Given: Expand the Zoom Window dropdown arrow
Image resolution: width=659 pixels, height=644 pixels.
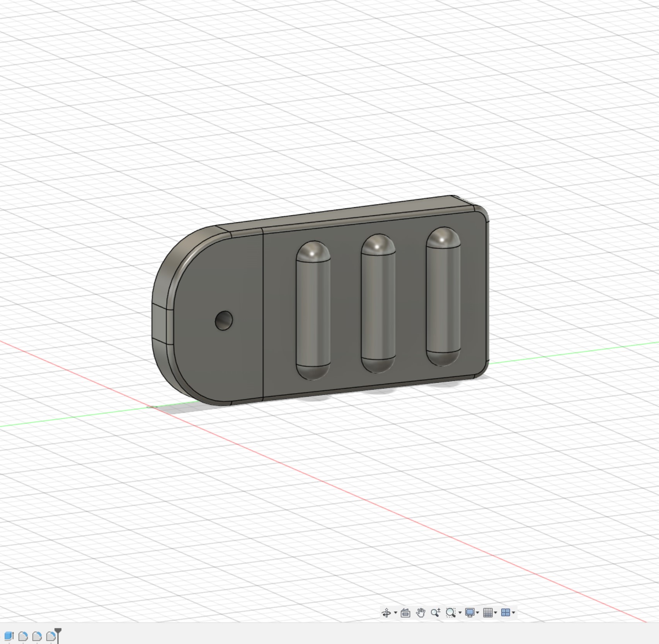Looking at the screenshot, I should click(460, 613).
